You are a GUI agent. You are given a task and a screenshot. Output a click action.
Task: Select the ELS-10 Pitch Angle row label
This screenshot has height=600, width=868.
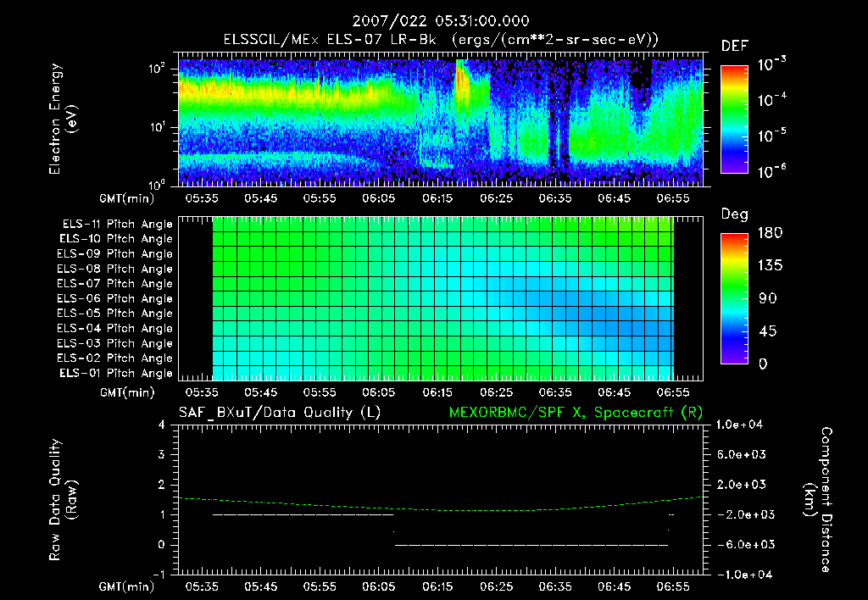pos(116,239)
